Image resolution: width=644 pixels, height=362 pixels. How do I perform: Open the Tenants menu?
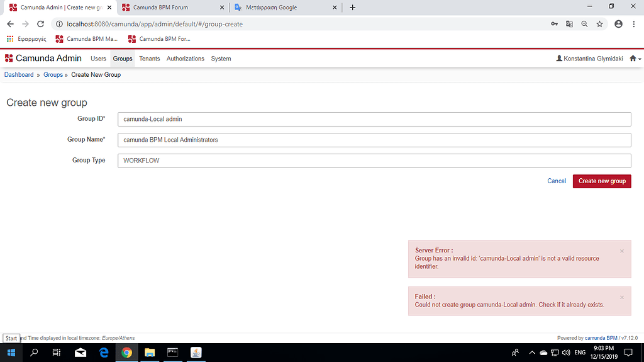point(149,59)
